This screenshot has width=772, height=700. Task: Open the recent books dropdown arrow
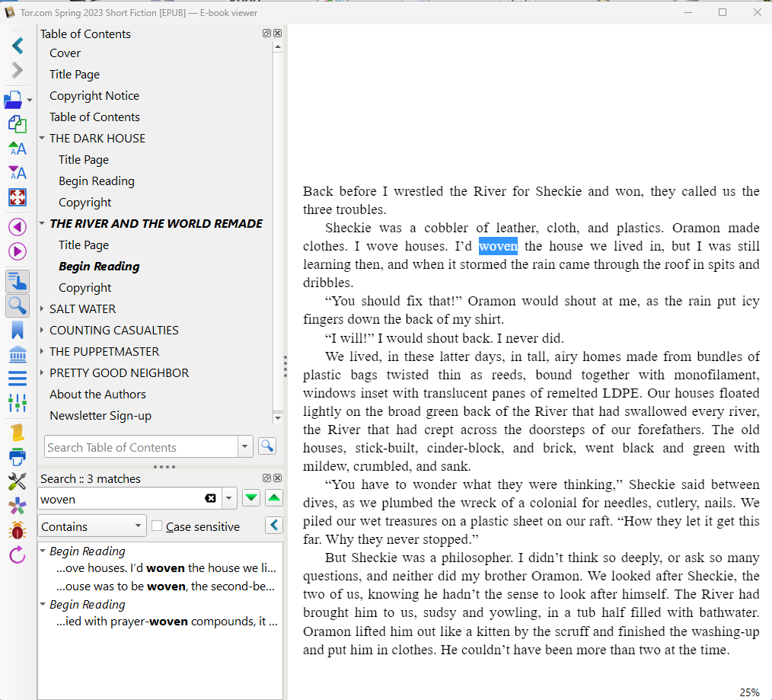pos(30,100)
